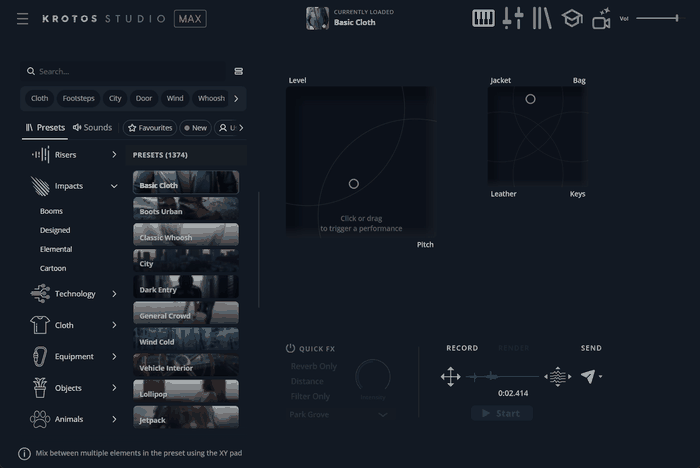Image resolution: width=700 pixels, height=468 pixels.
Task: Select the Door tag chip
Action: point(143,98)
